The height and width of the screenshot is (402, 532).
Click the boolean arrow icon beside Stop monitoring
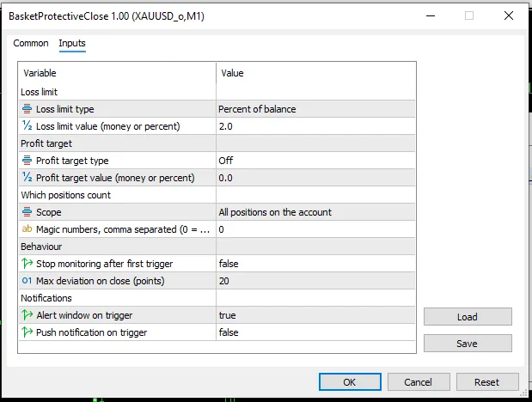click(x=27, y=263)
